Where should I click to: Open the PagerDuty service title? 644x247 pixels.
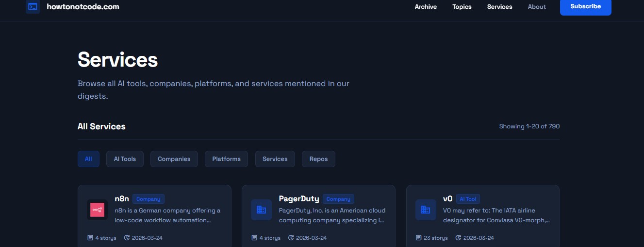[299, 199]
